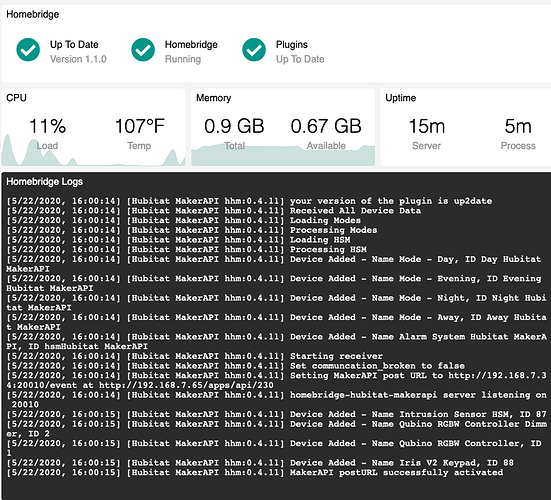Click the CPU load history graph
The width and height of the screenshot is (551, 500).
pos(93,150)
